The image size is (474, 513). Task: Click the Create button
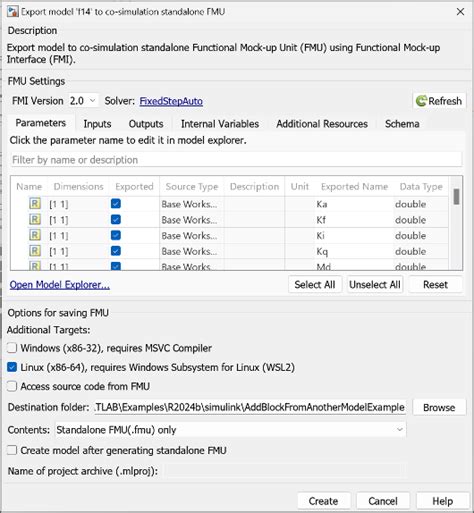click(323, 501)
